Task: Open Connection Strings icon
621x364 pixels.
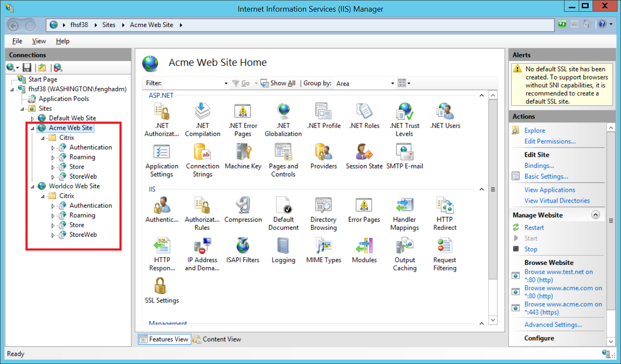Action: (x=202, y=152)
